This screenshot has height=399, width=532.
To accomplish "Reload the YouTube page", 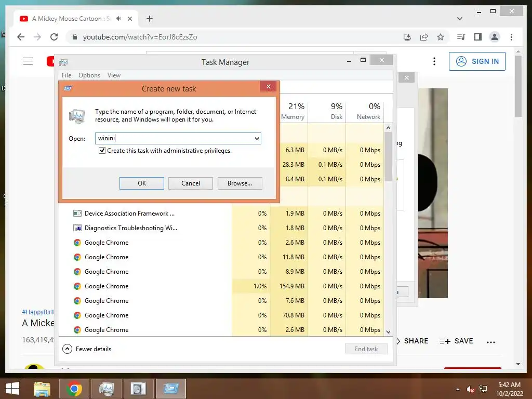I will [x=54, y=37].
